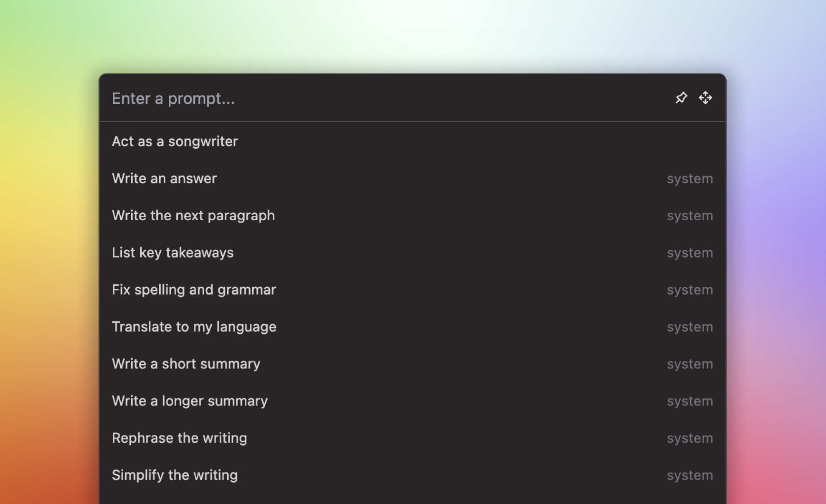The image size is (826, 504).
Task: Click the pin icon in prompt bar
Action: pos(681,98)
